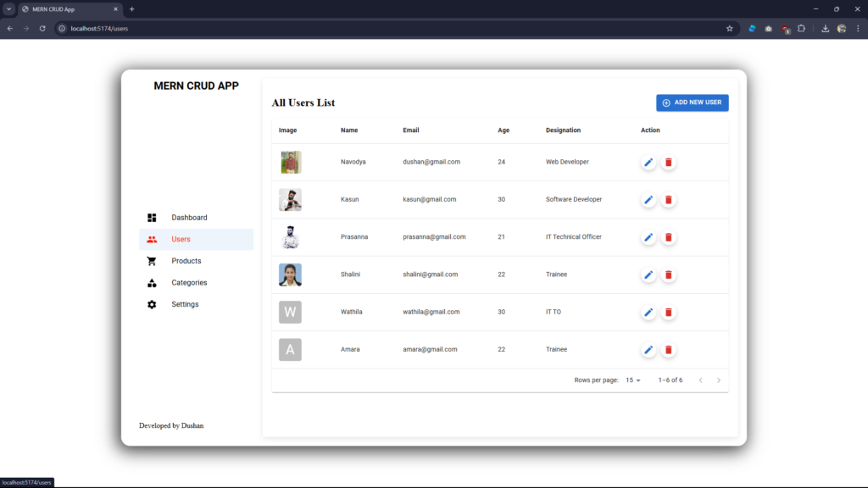868x488 pixels.
Task: Select Users in the sidebar menu
Action: coord(181,240)
